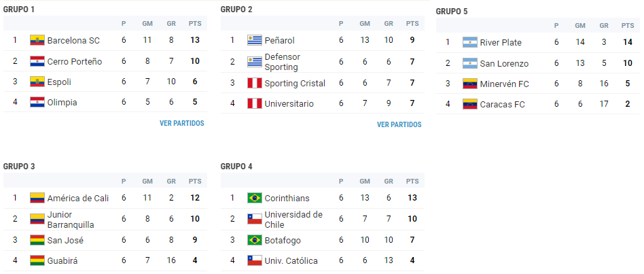Click the Bolivia flag beside San José

click(x=37, y=240)
